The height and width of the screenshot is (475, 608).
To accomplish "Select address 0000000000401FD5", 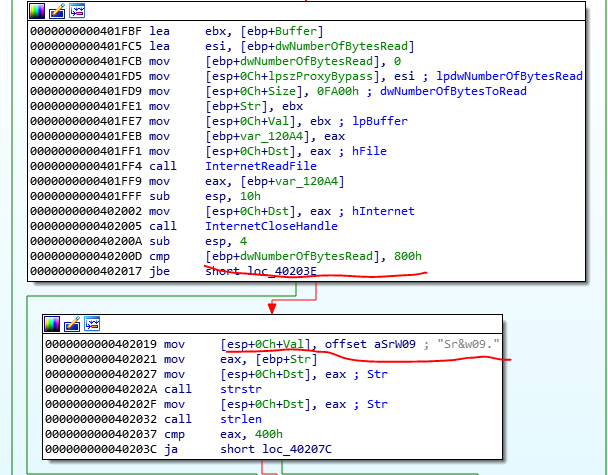I will [86, 76].
